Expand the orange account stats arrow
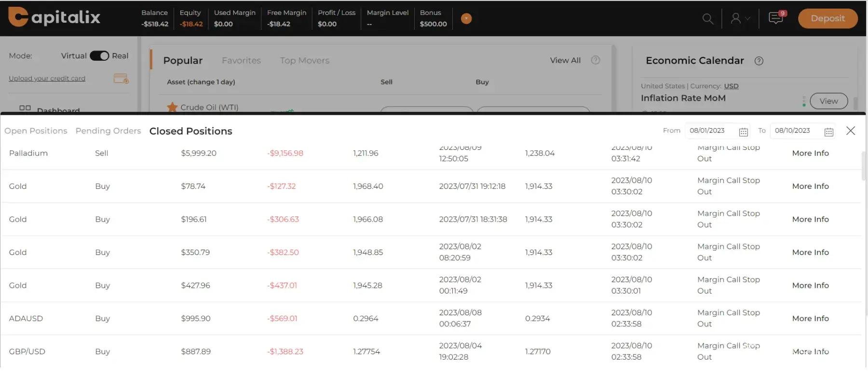The width and height of the screenshot is (868, 375). coord(466,19)
